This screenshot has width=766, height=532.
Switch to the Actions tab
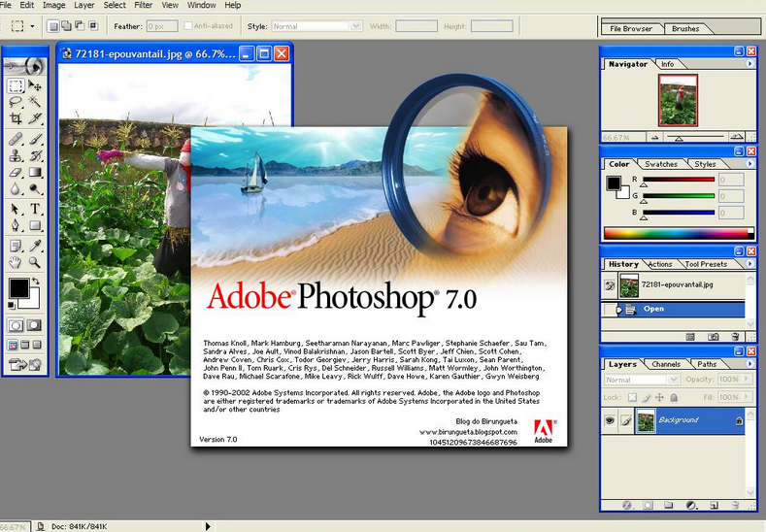(x=660, y=264)
